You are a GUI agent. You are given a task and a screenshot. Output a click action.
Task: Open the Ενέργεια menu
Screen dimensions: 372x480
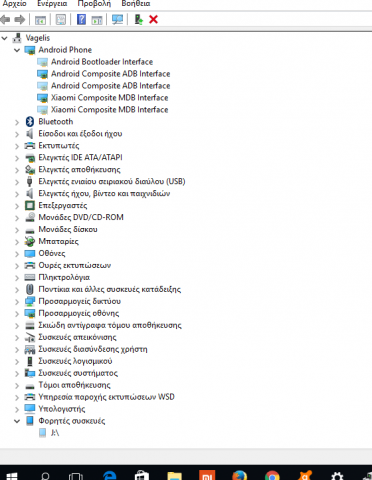click(x=52, y=4)
